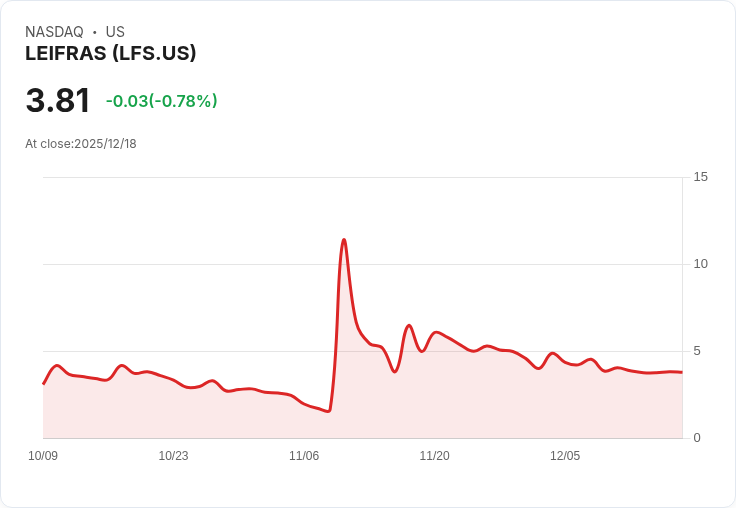
Task: Click the lowest dip just before the spike
Action: (x=327, y=411)
